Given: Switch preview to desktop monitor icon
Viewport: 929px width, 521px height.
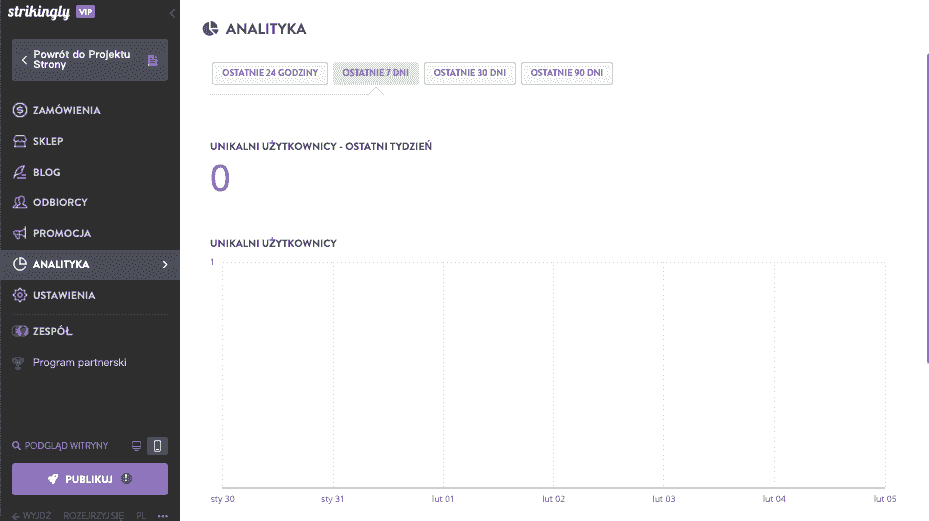Looking at the screenshot, I should [x=136, y=446].
